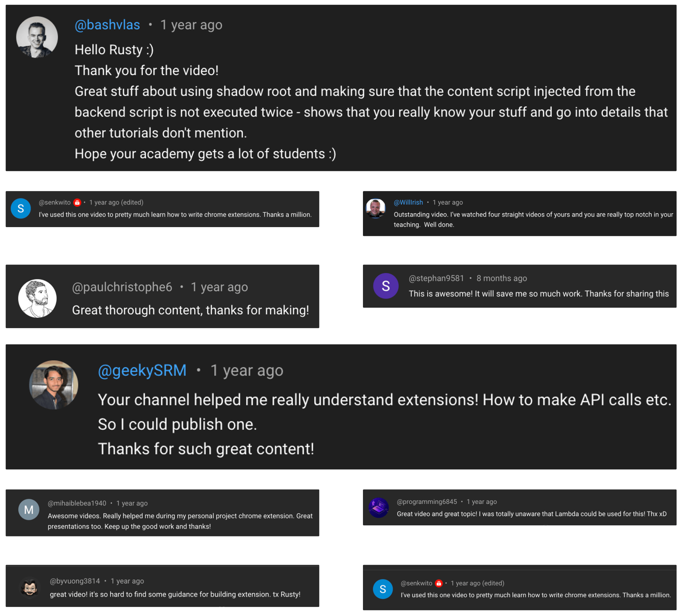Click @WillIrish username link

tap(408, 202)
